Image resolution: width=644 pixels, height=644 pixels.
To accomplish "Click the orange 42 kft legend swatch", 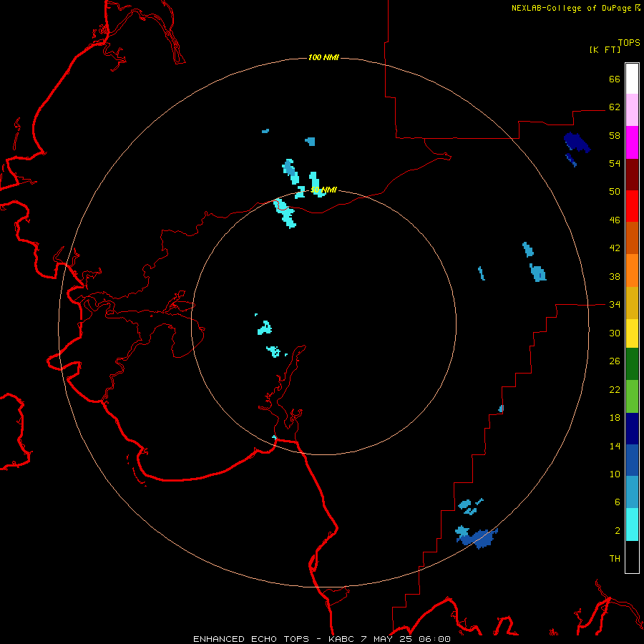I will (x=632, y=270).
